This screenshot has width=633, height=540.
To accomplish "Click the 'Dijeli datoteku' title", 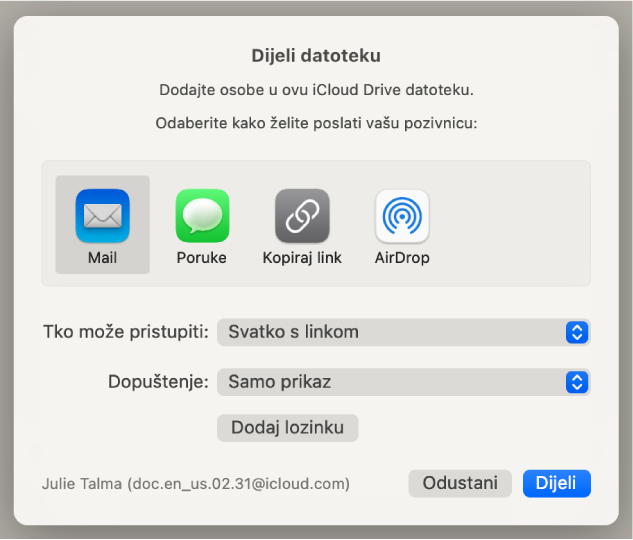I will pos(316,56).
